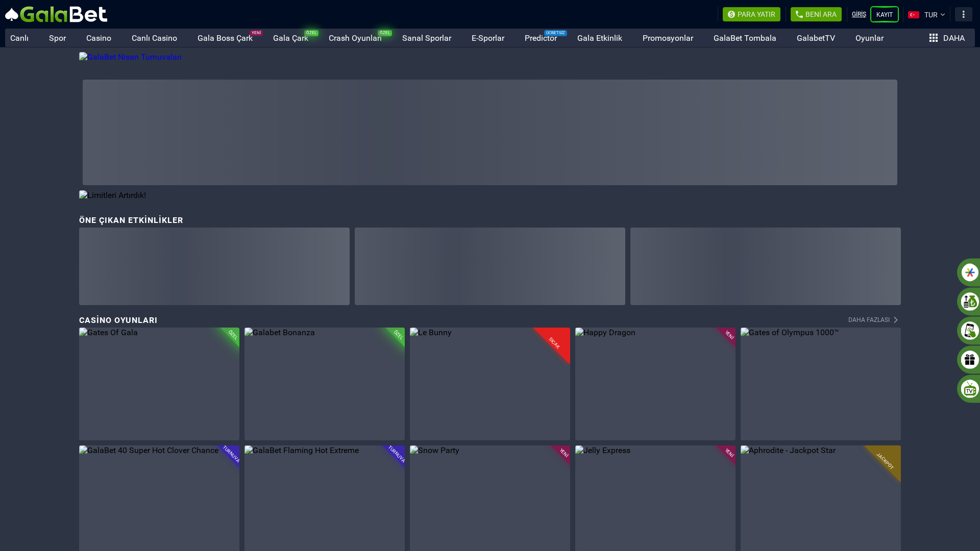Open the three-dot kebab menu top right
The width and height of the screenshot is (980, 551).
tap(963, 14)
